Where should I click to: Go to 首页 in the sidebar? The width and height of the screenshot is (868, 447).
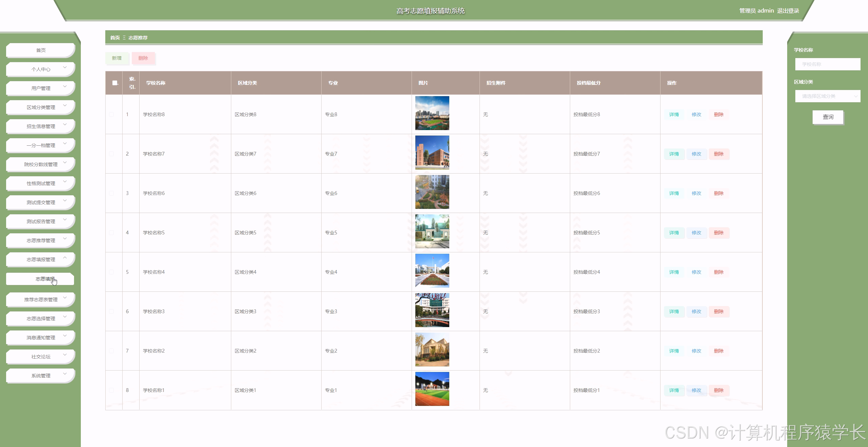[x=41, y=50]
